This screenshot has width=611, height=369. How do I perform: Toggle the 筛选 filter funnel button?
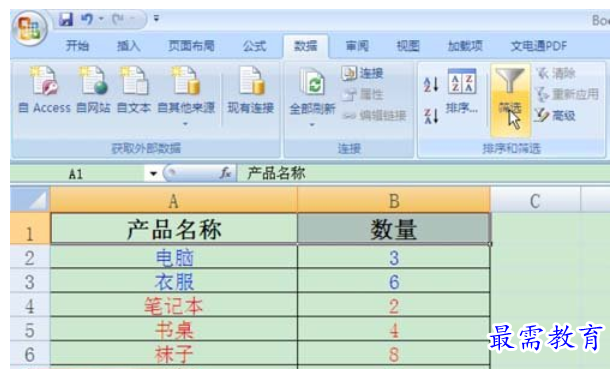click(x=510, y=101)
